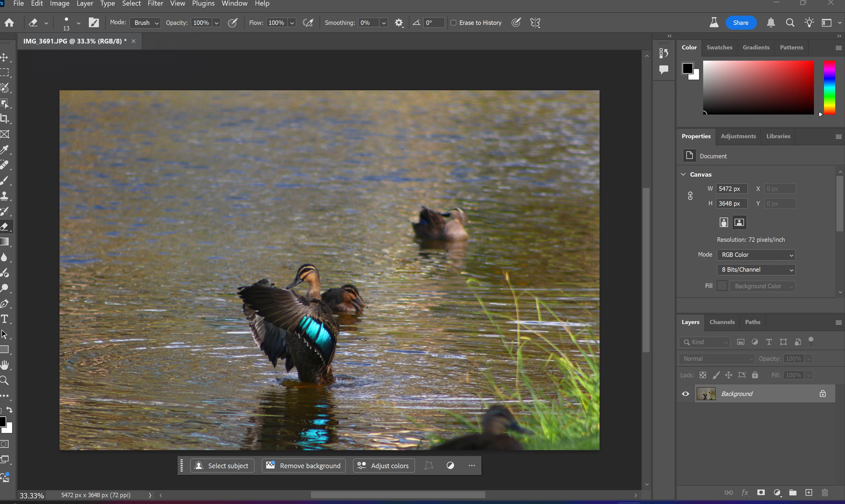Open the RGB Color mode dropdown
845x504 pixels.
[x=756, y=255]
